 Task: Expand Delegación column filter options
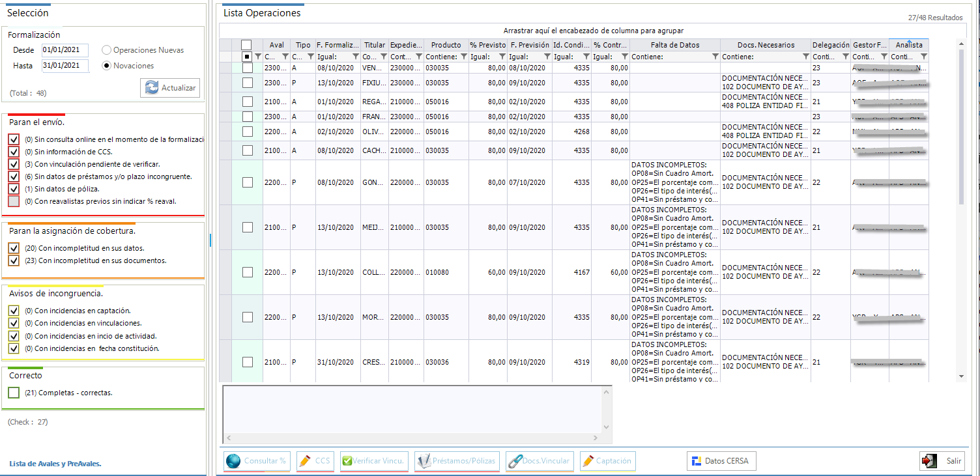[846, 57]
